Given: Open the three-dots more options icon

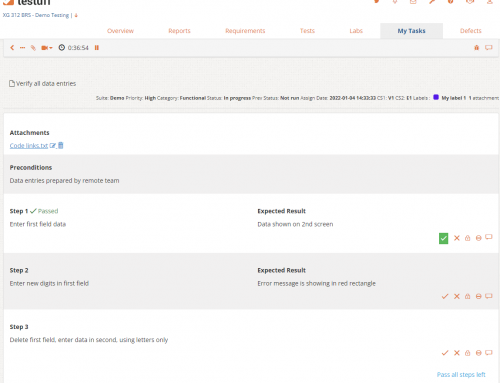Looking at the screenshot, I should [22, 48].
